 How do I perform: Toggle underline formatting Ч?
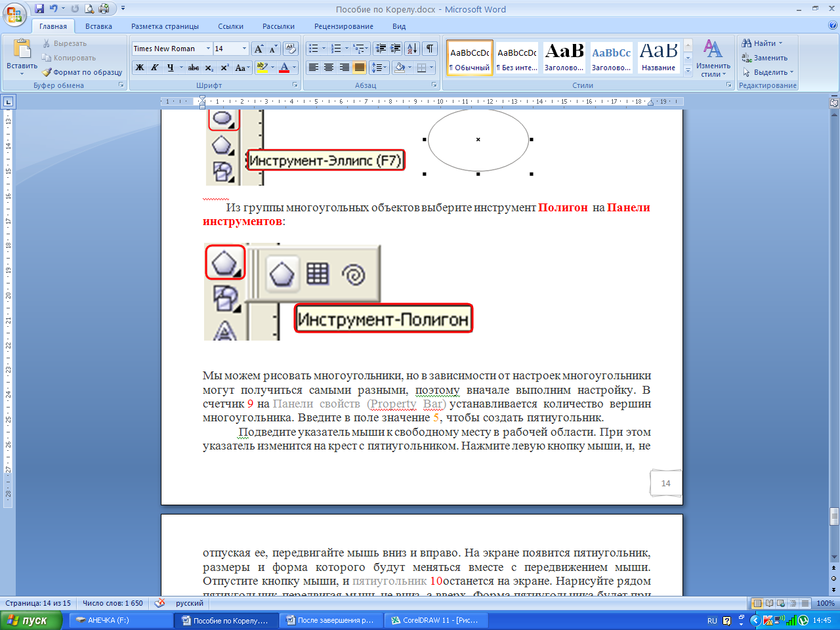pyautogui.click(x=170, y=68)
